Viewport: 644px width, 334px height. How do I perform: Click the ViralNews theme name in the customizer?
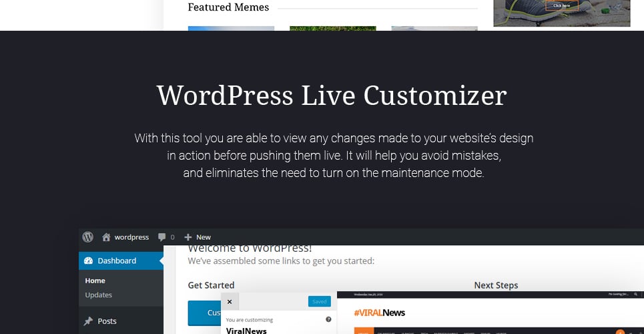point(246,330)
